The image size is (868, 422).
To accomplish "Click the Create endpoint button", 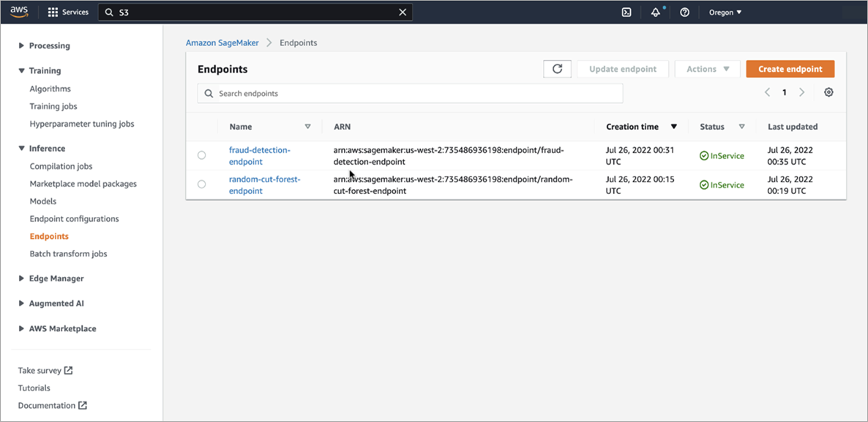I will coord(790,68).
